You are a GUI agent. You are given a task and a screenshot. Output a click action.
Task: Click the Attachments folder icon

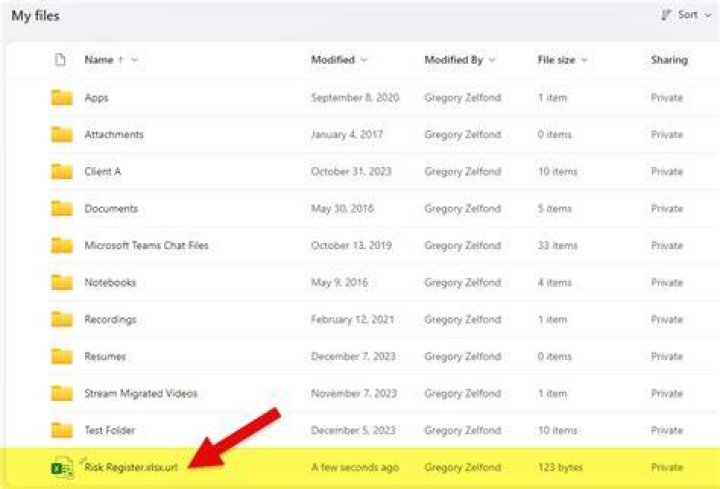(x=62, y=135)
